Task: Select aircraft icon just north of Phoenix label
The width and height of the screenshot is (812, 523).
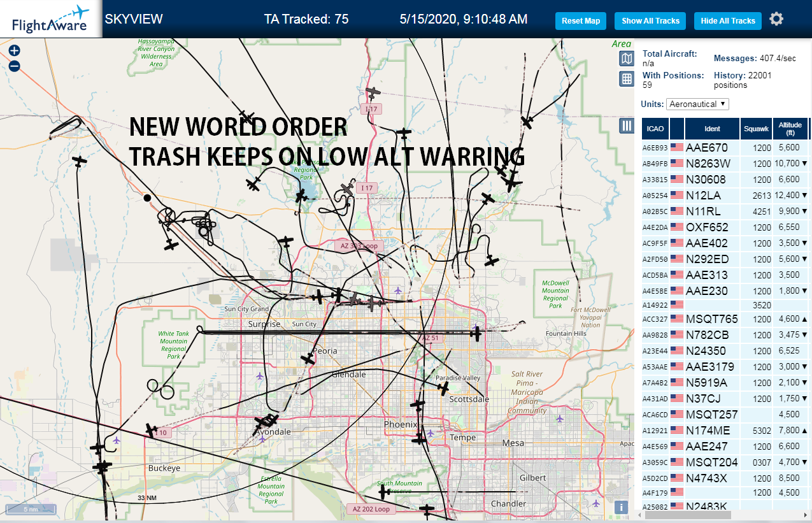Action: click(x=417, y=405)
